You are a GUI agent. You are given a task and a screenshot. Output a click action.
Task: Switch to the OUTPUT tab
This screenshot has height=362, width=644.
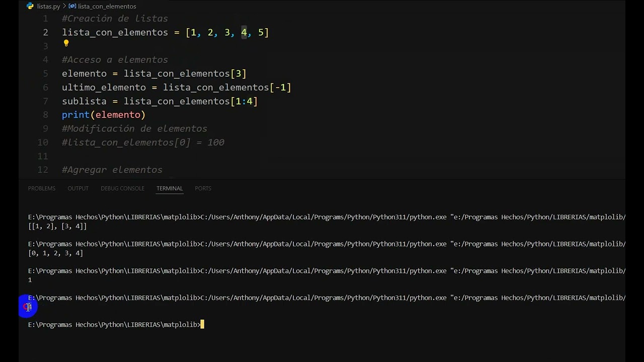[78, 188]
